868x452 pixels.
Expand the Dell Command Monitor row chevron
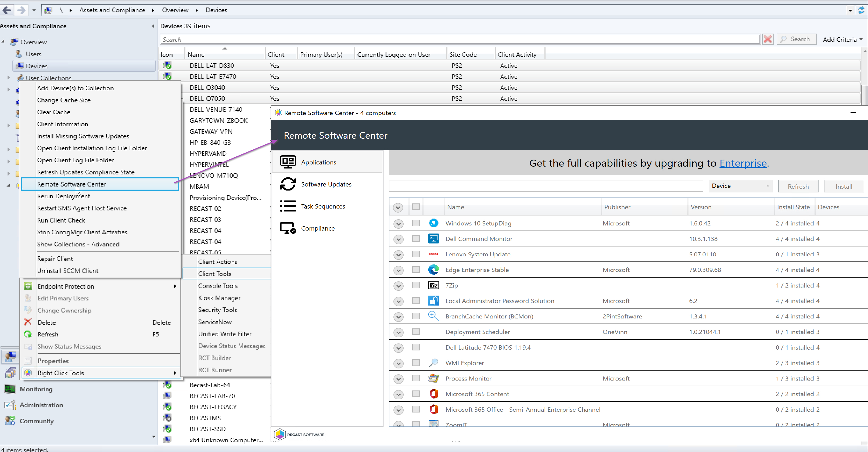398,239
